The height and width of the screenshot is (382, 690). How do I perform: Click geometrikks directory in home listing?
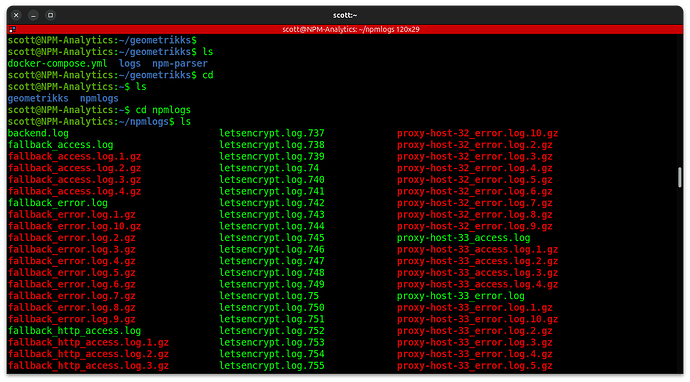point(38,98)
